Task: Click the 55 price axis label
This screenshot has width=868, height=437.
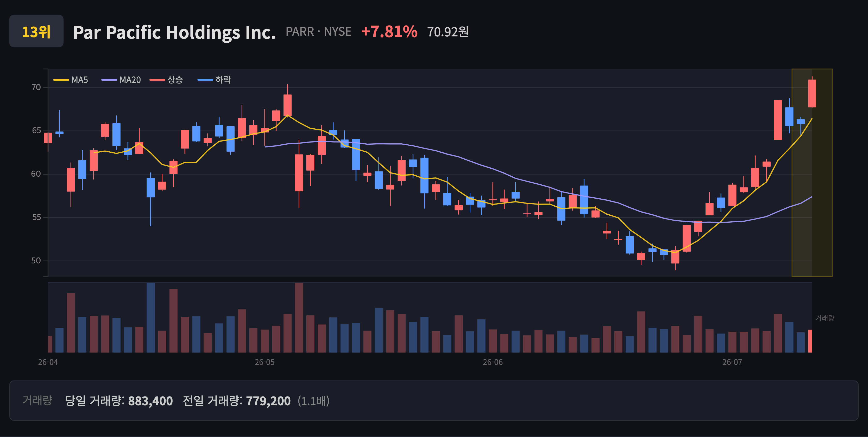Action: click(36, 217)
